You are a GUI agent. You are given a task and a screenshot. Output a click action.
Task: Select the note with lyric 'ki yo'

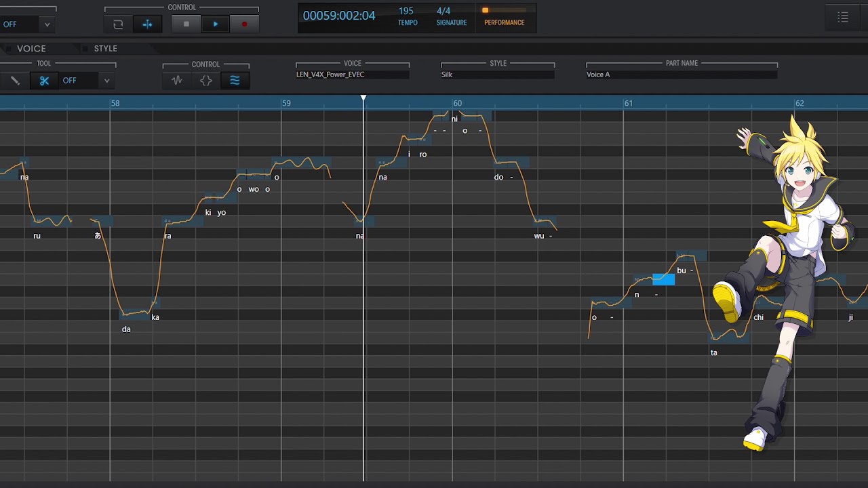220,198
